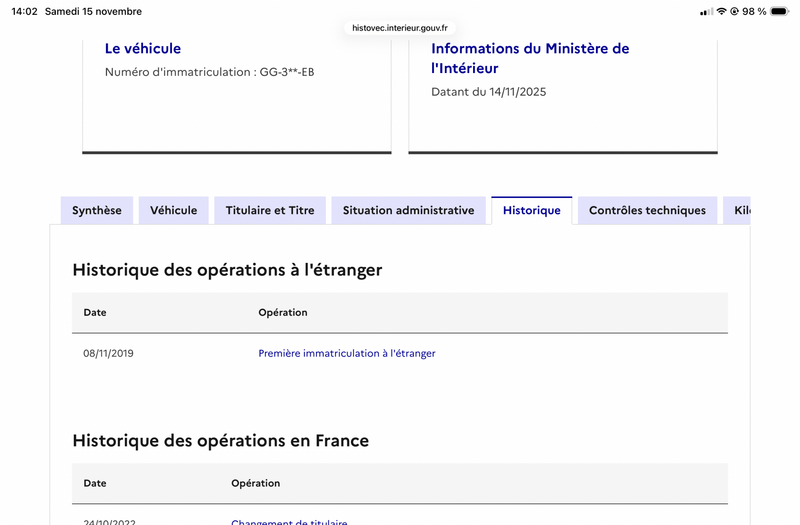Tap the histovec.interieur.gouv.fr address bar

tap(400, 28)
